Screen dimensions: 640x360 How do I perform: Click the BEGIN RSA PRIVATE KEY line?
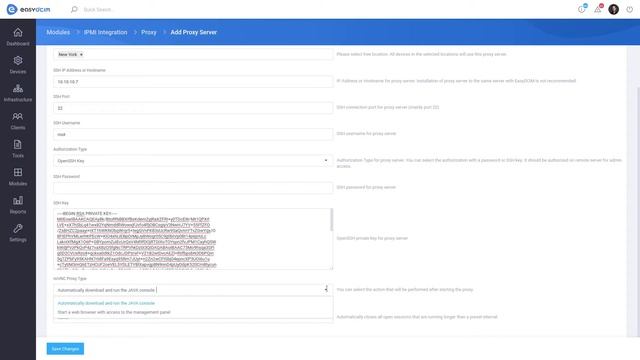point(87,213)
